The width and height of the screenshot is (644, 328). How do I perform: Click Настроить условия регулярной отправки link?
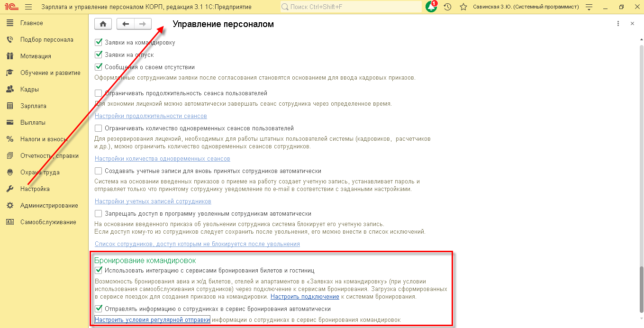point(153,320)
